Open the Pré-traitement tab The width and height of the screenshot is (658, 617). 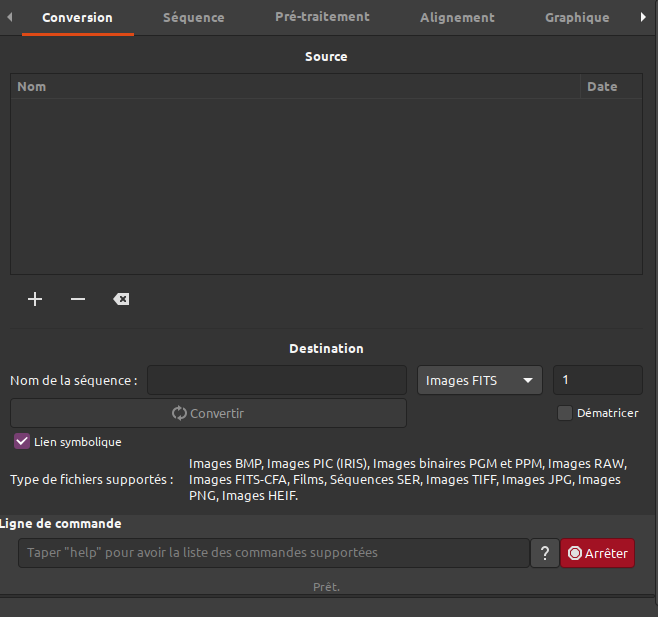coord(322,17)
